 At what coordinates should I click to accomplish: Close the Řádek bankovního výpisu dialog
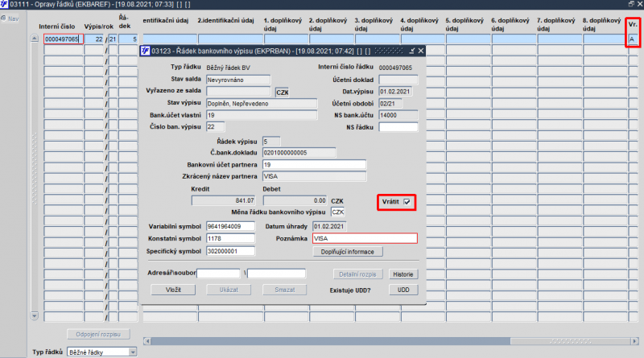point(420,51)
